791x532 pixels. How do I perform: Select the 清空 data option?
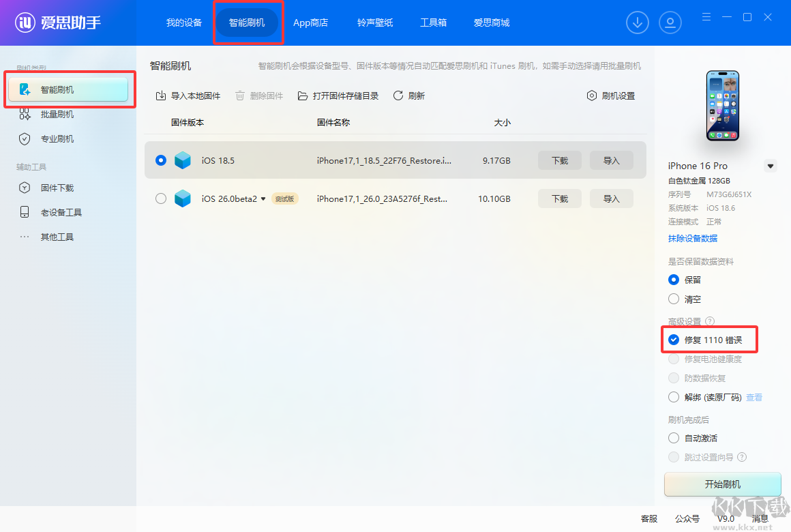674,299
